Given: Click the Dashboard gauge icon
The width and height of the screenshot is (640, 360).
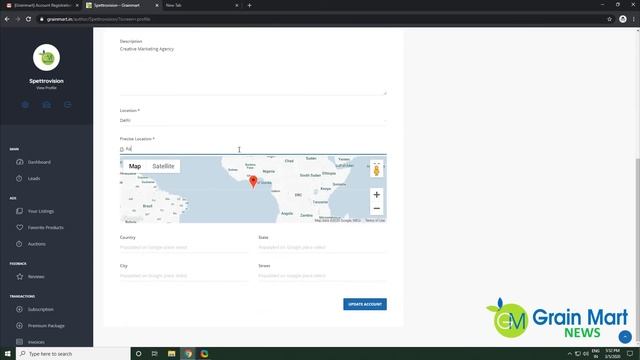Looking at the screenshot, I should coord(20,162).
